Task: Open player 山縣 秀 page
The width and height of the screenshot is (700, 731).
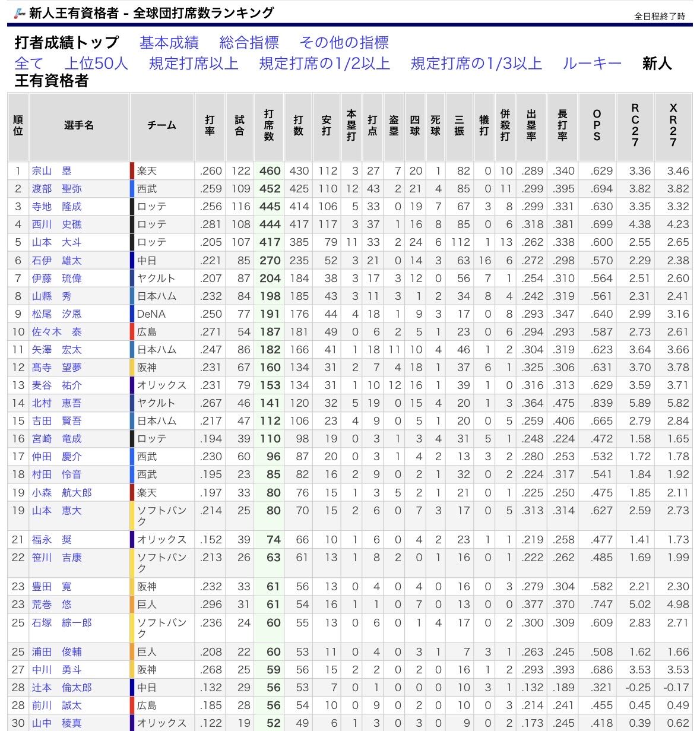Action: point(52,296)
